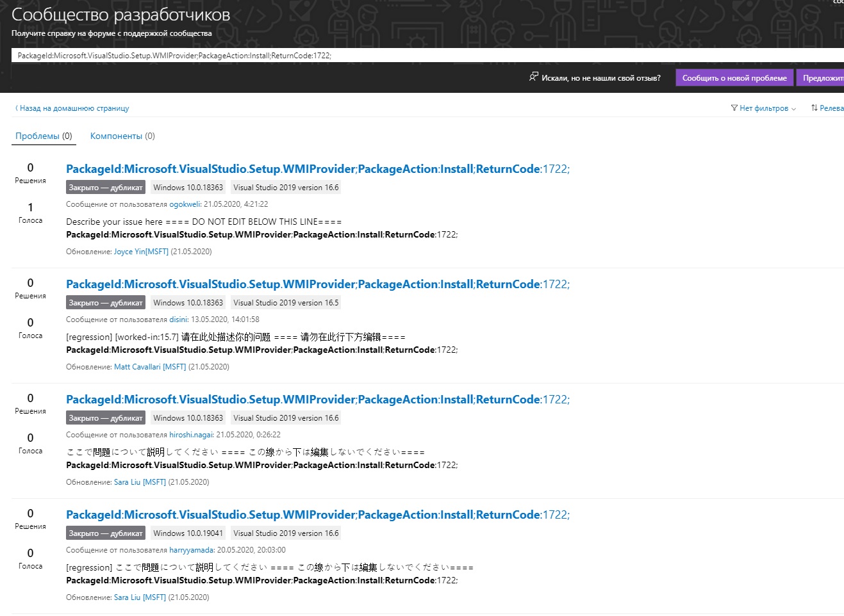Open the issue title posted by disini
The height and width of the screenshot is (616, 844).
coord(318,284)
